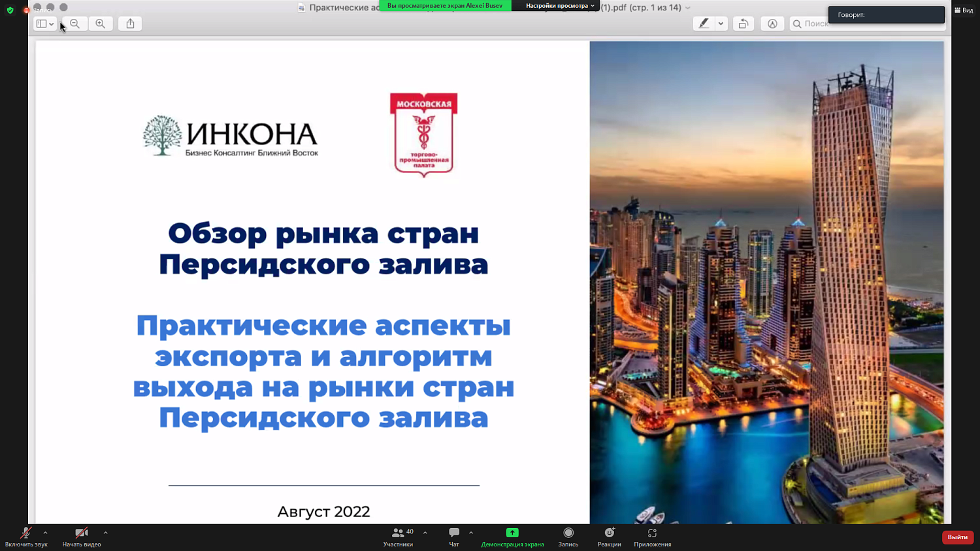Open the Markup toolbar via pencil-in-circle icon
This screenshot has width=980, height=551.
coord(772,24)
